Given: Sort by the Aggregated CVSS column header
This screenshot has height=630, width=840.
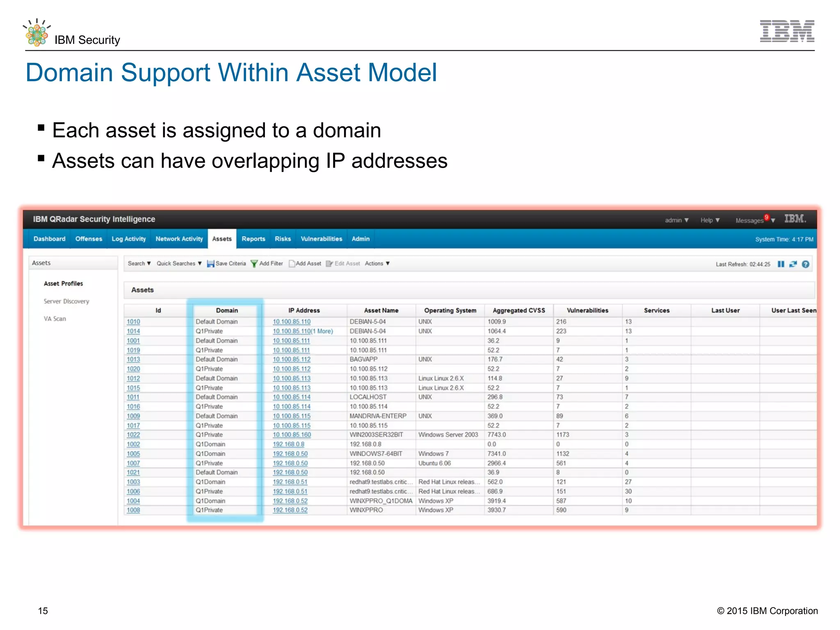Looking at the screenshot, I should [x=519, y=310].
